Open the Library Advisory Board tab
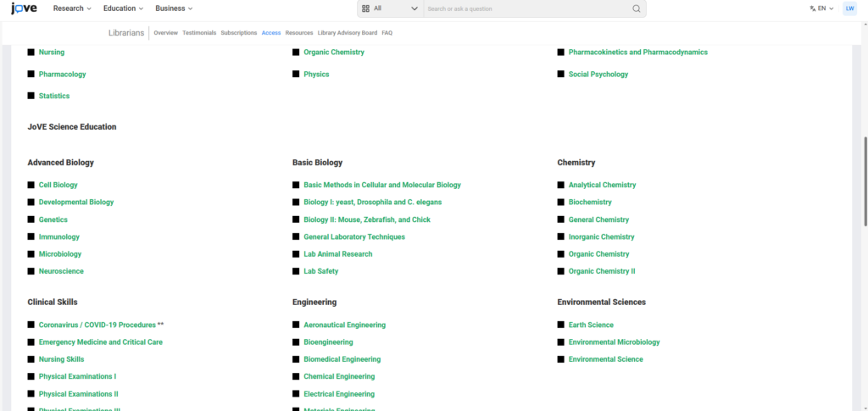868x411 pixels. [x=347, y=32]
